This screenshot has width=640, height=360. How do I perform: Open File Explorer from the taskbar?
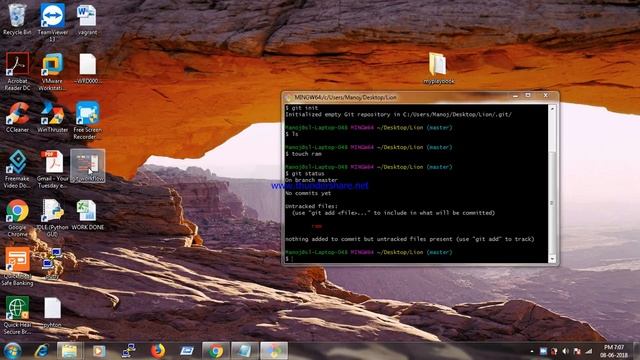coord(69,351)
